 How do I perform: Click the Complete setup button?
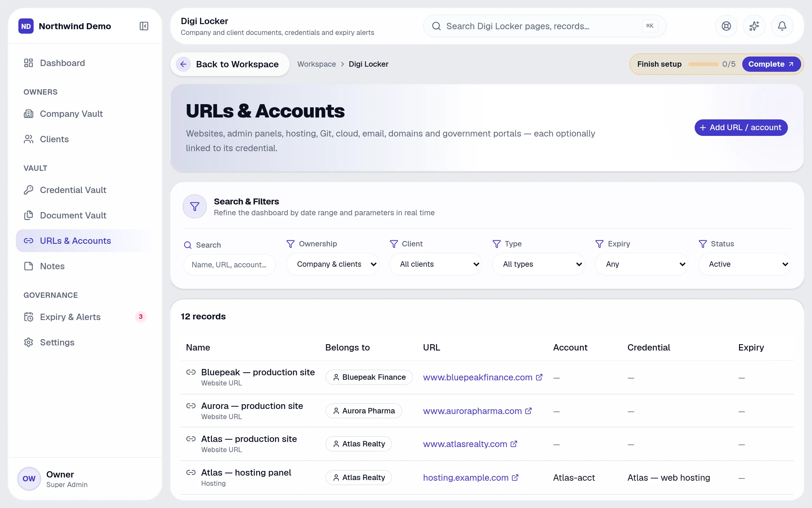point(771,64)
